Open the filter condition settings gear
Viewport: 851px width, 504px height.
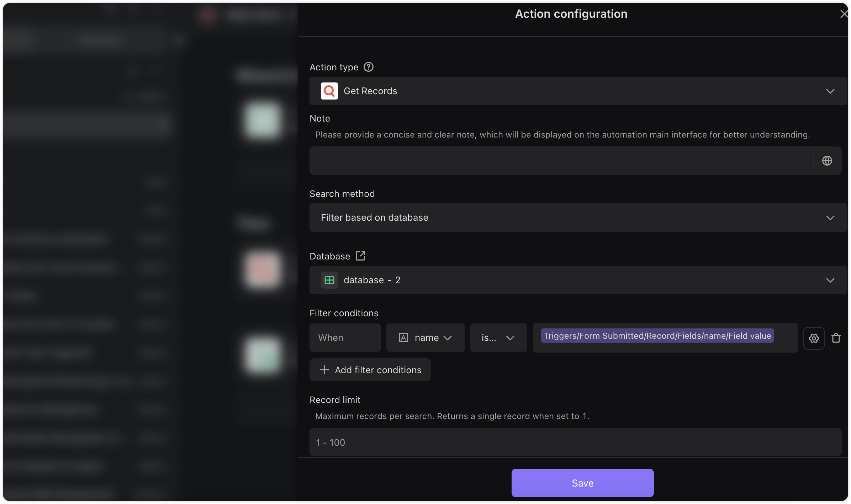pos(814,338)
